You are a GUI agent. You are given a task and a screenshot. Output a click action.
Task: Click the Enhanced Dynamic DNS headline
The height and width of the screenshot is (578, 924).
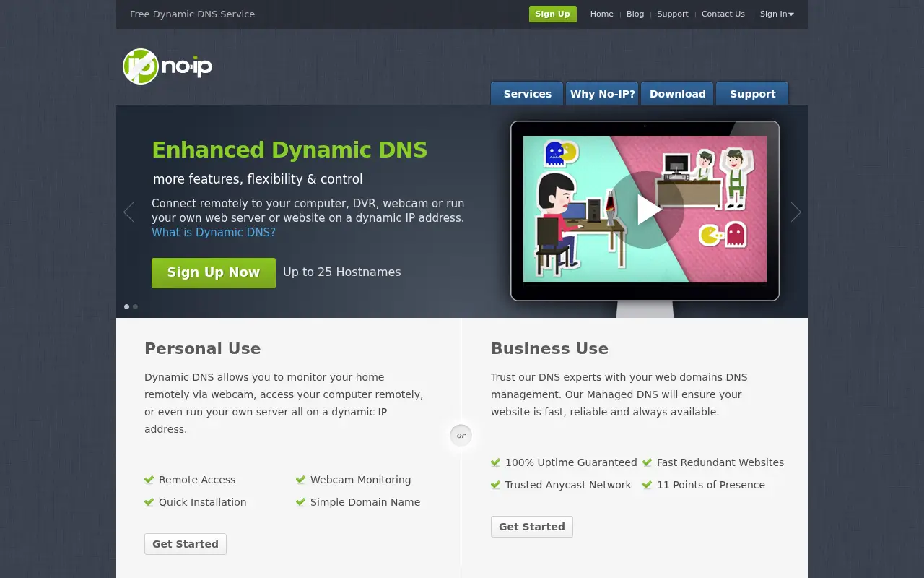(289, 150)
